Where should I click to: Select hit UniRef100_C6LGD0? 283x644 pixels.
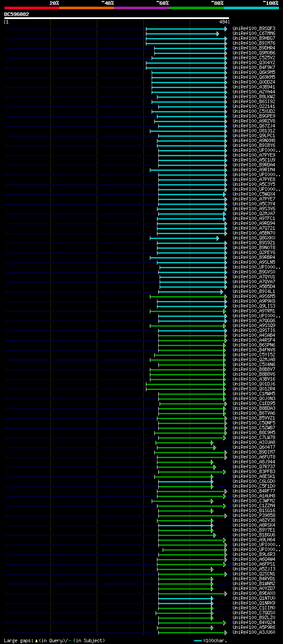point(254,482)
